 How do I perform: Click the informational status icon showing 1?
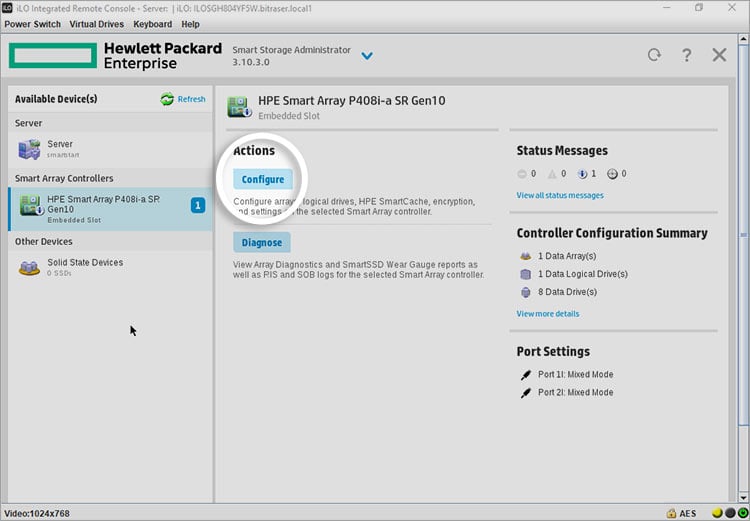tap(582, 174)
